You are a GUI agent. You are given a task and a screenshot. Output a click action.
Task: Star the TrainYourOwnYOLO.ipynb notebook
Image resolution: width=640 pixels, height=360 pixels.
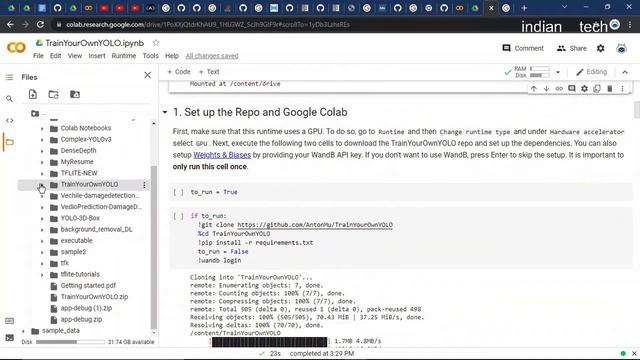156,42
